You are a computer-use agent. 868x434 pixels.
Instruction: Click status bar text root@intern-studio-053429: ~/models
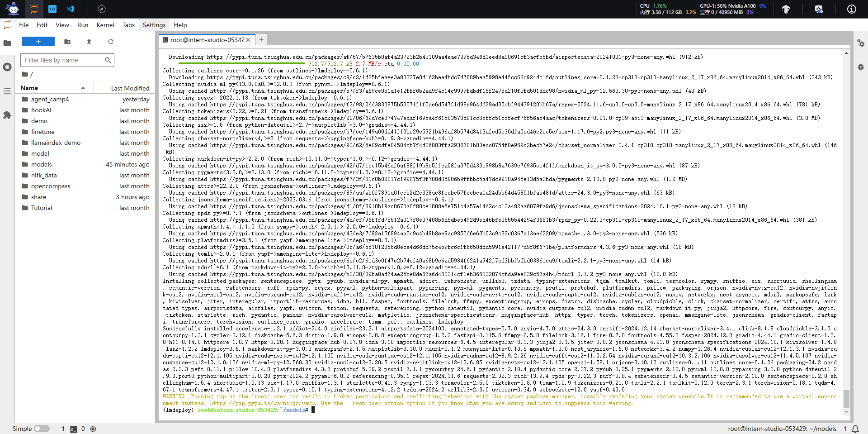point(782,429)
